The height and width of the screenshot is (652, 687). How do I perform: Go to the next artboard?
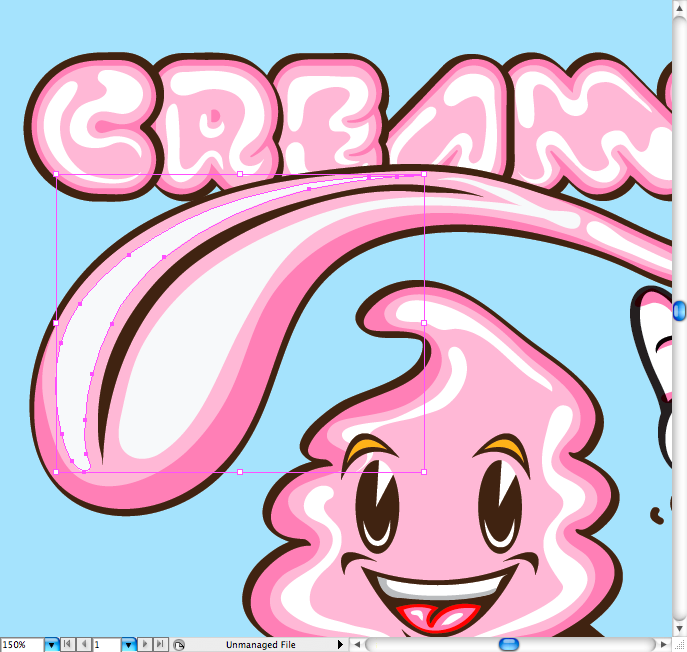click(x=145, y=645)
